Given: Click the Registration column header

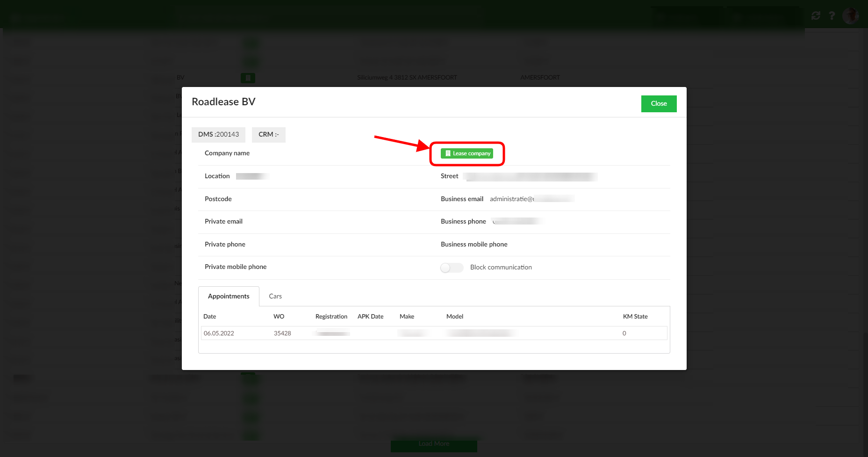Looking at the screenshot, I should coord(331,317).
